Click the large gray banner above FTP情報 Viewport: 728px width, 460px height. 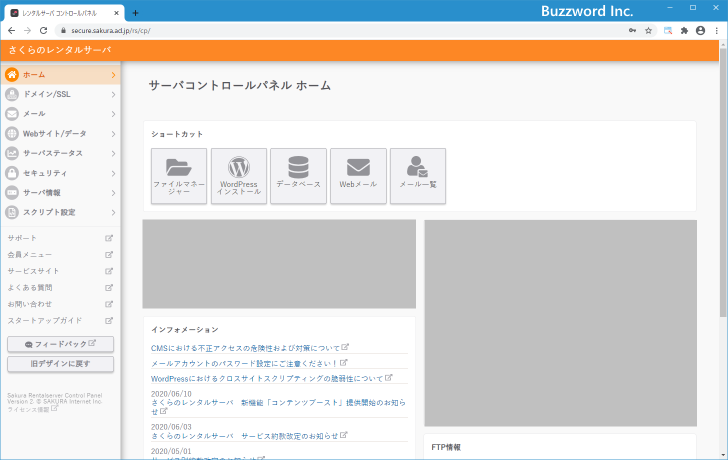tap(560, 323)
